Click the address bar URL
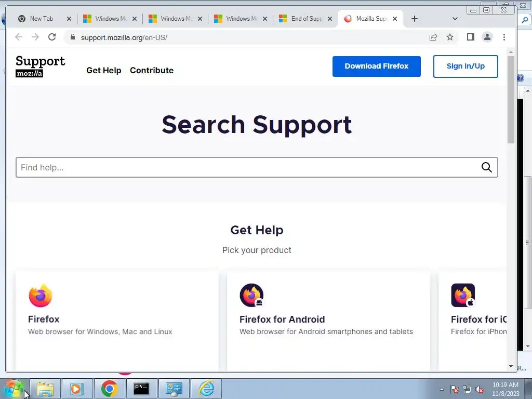532x399 pixels. [124, 37]
